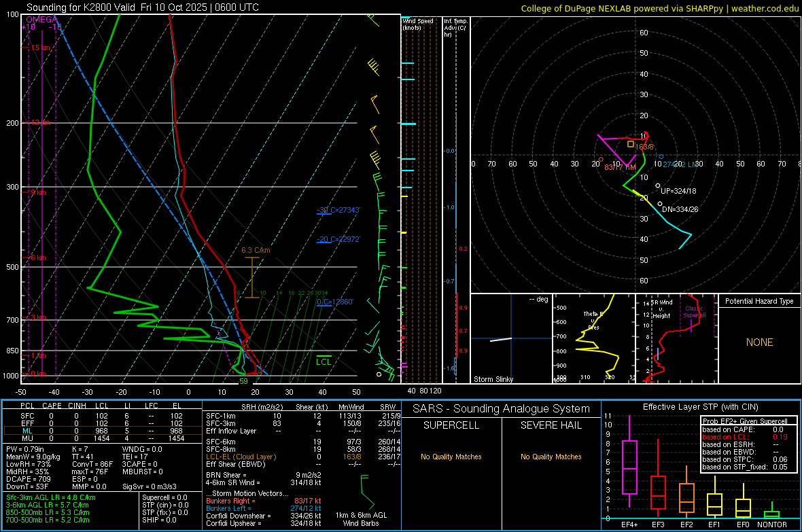Click the WNDG = 0.0 value
This screenshot has width=802, height=532.
142,449
